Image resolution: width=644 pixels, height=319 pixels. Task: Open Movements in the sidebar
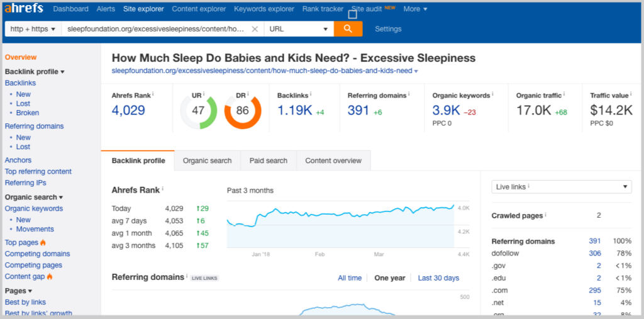click(35, 229)
